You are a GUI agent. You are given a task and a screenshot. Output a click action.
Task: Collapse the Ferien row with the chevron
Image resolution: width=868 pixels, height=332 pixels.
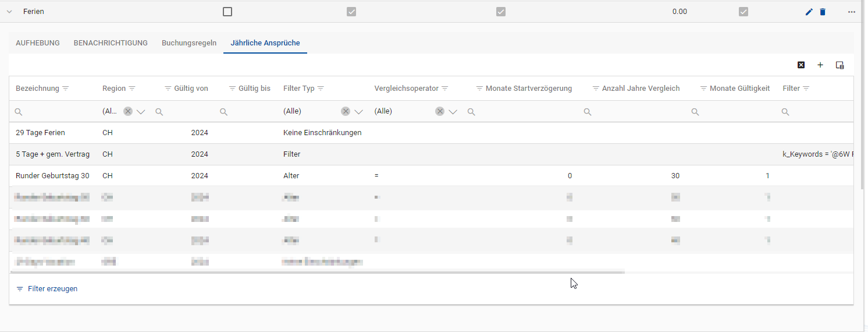9,12
